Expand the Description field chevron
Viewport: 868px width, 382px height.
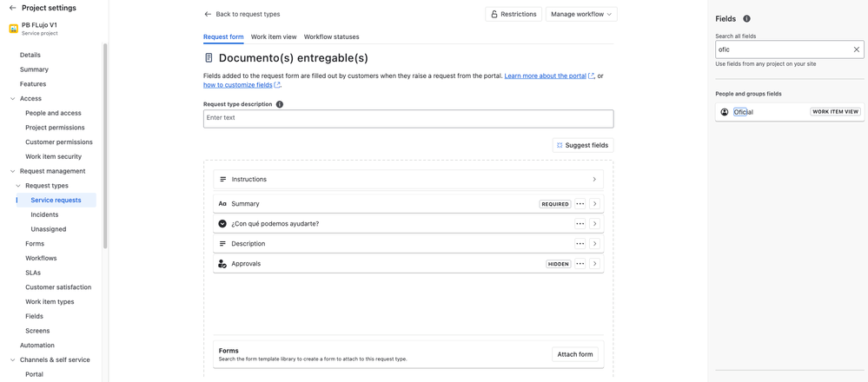point(594,244)
